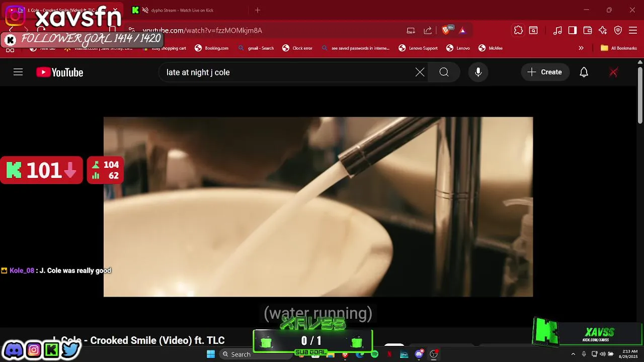Open the Clock error bookmark
The width and height of the screenshot is (644, 362).
[297, 48]
